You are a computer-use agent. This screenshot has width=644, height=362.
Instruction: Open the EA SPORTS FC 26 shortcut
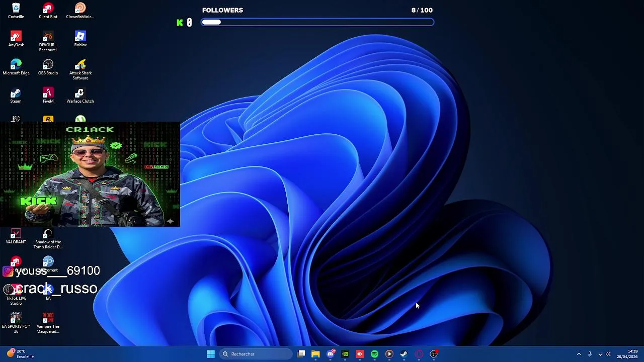click(x=16, y=323)
